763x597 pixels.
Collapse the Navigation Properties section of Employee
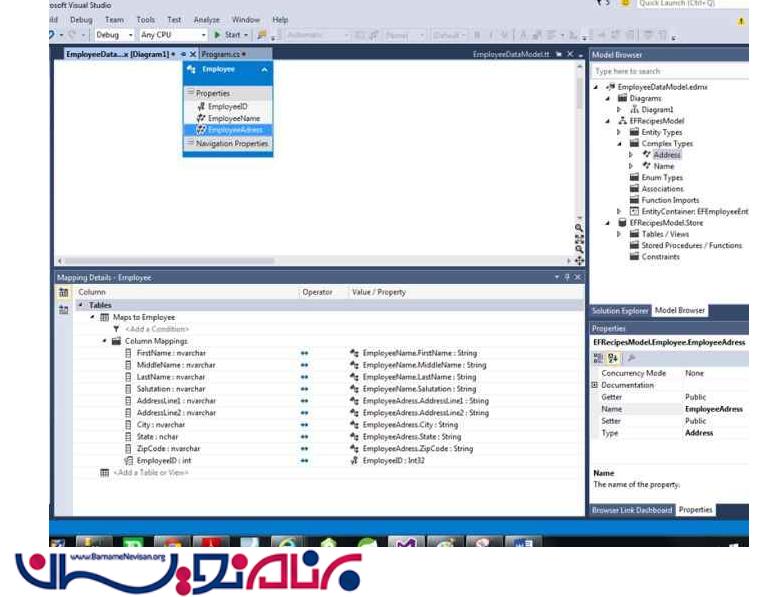[190, 144]
